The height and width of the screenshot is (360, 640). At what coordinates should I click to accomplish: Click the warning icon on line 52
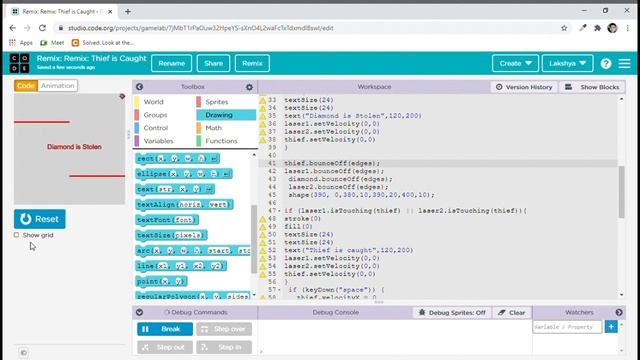(x=262, y=250)
